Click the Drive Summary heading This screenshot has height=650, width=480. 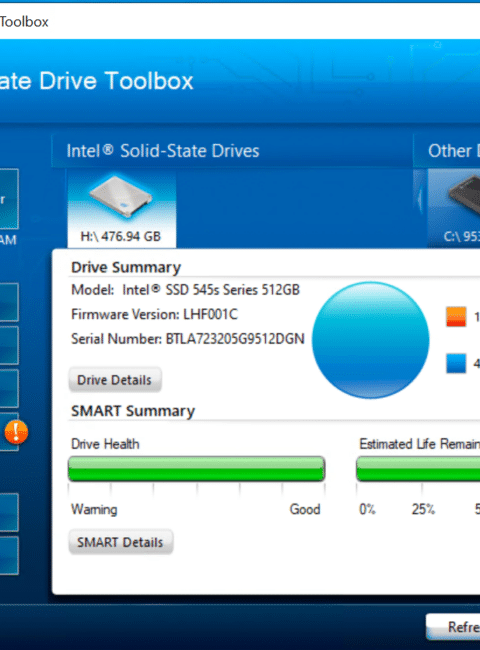[x=126, y=267]
